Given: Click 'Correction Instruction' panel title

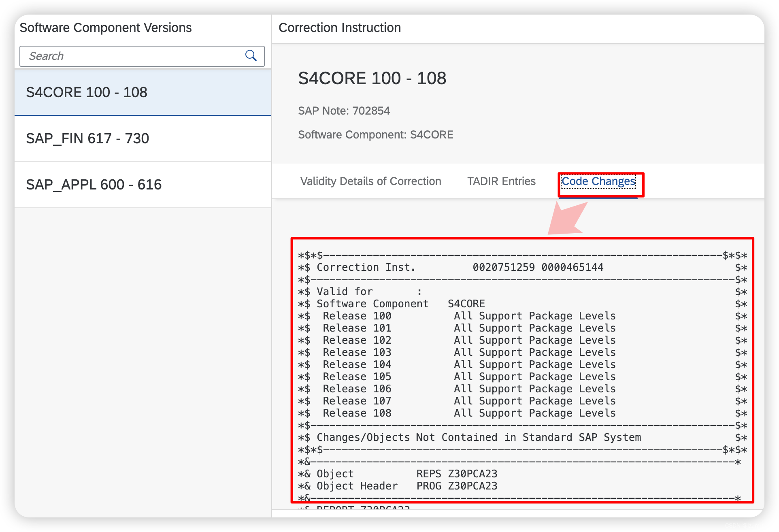Looking at the screenshot, I should [x=340, y=28].
